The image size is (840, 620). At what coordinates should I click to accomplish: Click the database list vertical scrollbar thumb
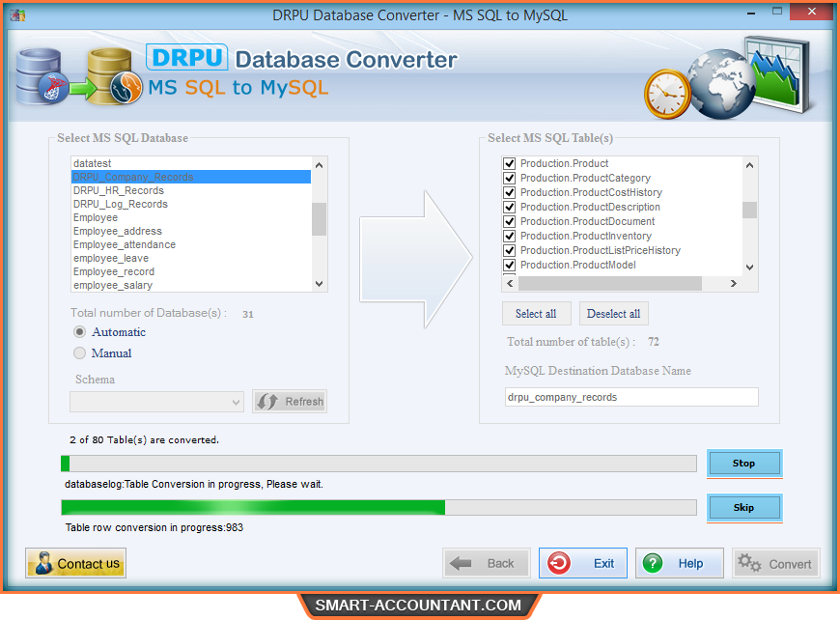point(320,219)
